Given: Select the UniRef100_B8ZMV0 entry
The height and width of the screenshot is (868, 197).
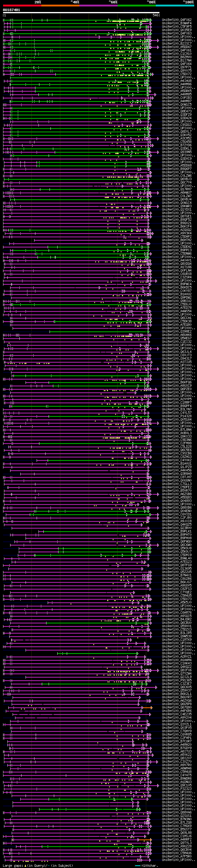Looking at the screenshot, I should [x=177, y=57].
